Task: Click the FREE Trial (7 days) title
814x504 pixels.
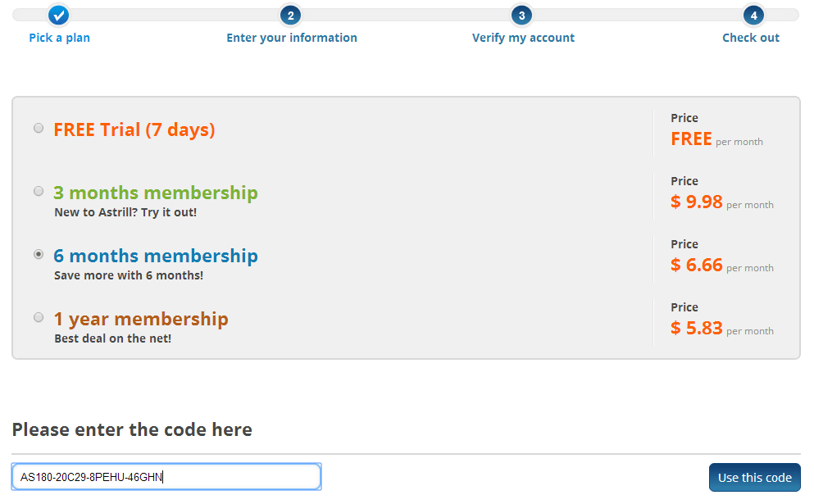Action: click(x=134, y=129)
